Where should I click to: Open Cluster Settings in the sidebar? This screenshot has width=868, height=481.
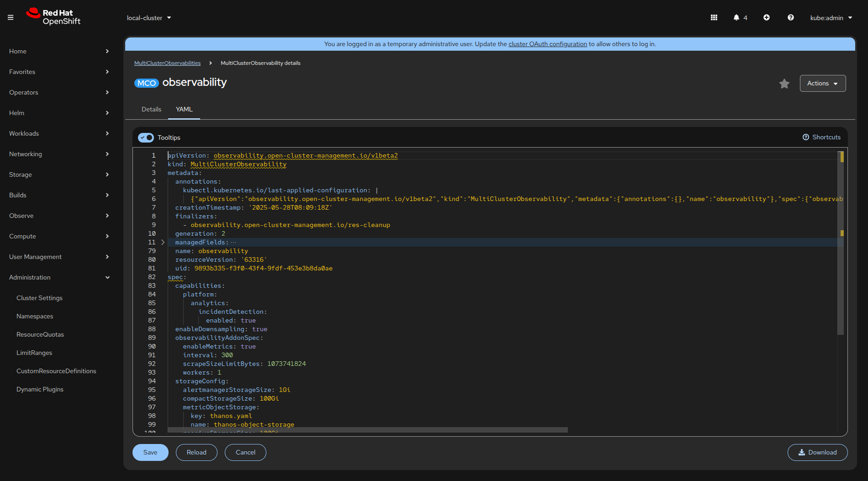[x=39, y=298]
